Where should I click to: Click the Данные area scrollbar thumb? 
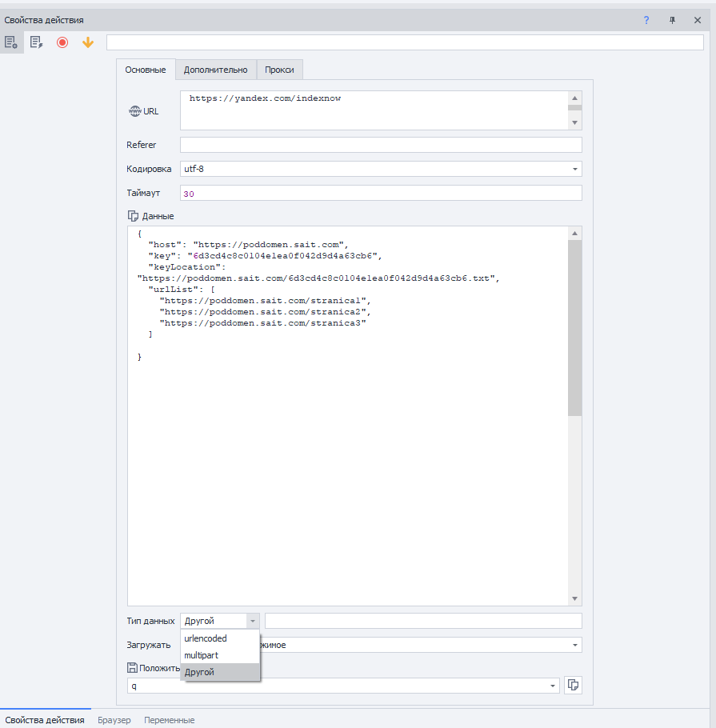click(575, 328)
